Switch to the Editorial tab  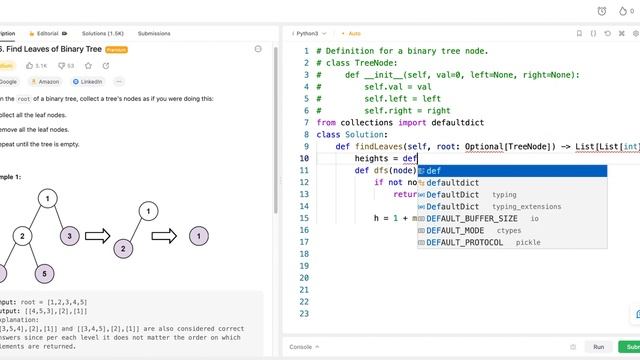(x=48, y=33)
